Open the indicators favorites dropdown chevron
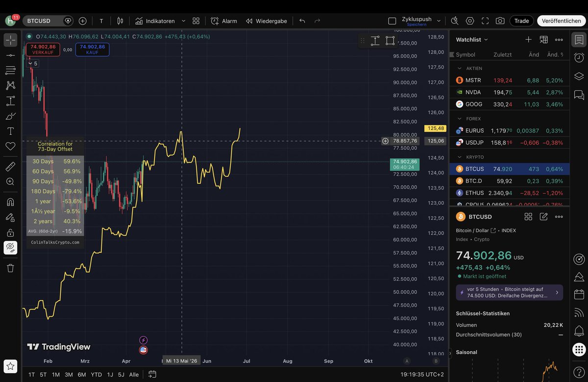 [183, 21]
